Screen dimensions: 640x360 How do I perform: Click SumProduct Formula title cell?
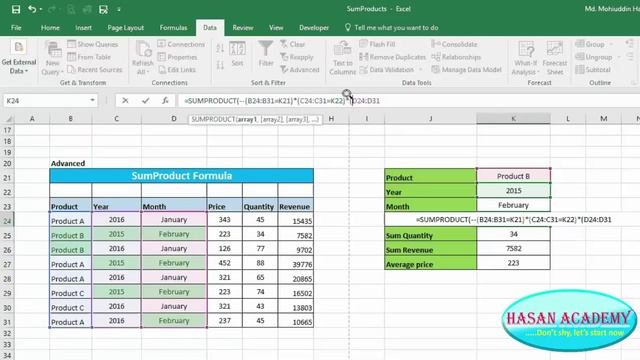pyautogui.click(x=182, y=176)
